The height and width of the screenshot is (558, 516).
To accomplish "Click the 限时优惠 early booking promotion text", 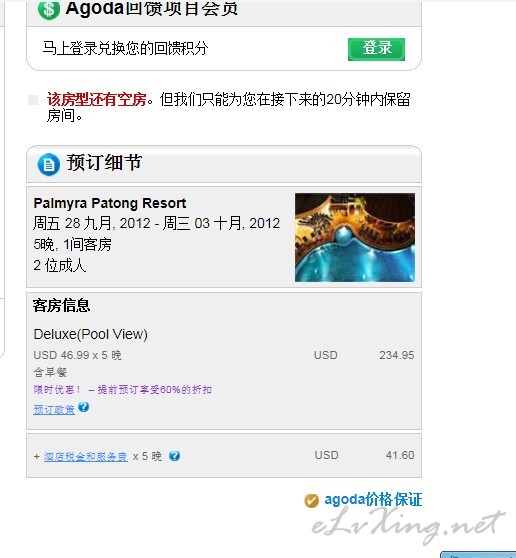I will (x=123, y=390).
